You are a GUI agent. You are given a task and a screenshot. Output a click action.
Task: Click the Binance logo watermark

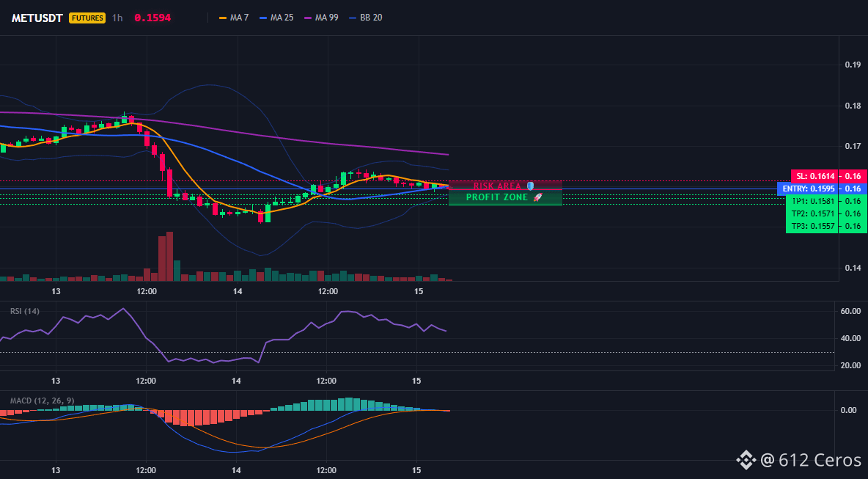pos(746,460)
